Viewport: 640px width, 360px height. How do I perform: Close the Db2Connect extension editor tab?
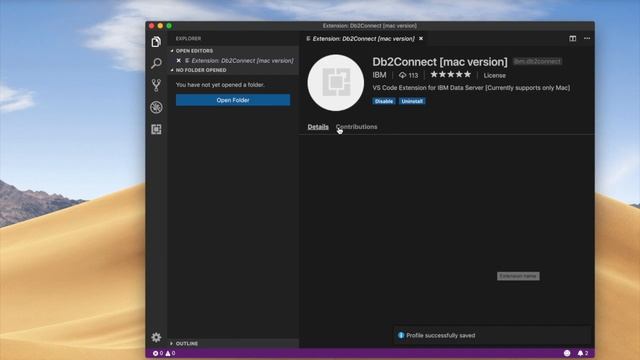(x=421, y=38)
